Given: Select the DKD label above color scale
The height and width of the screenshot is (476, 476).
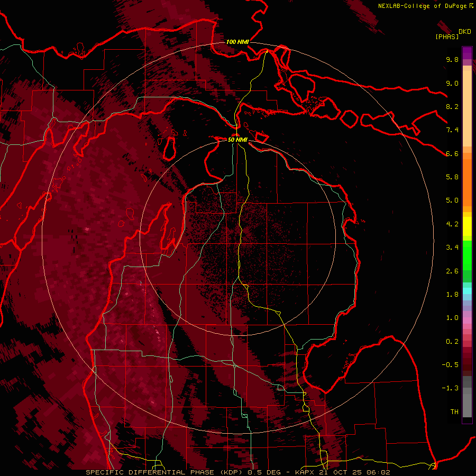Looking at the screenshot, I should pyautogui.click(x=465, y=32).
